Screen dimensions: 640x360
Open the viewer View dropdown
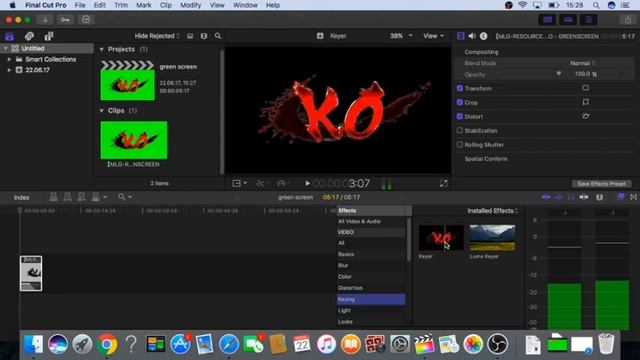(x=433, y=36)
